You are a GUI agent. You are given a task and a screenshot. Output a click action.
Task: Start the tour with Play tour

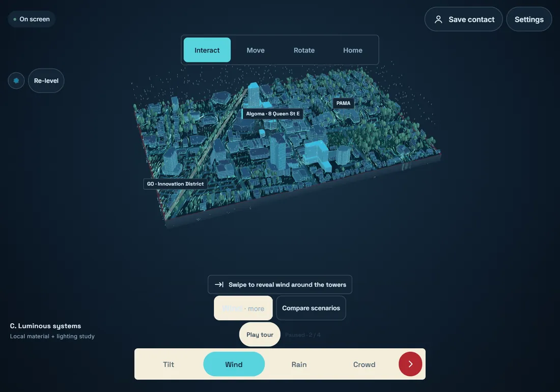click(260, 334)
